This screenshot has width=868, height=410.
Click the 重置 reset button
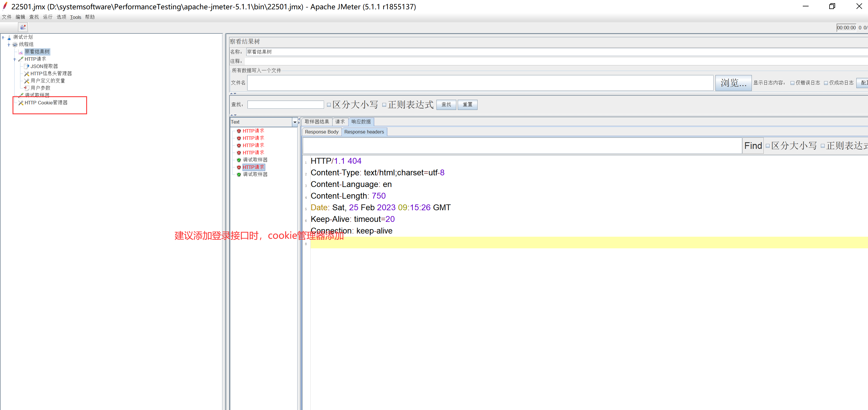[x=467, y=105]
